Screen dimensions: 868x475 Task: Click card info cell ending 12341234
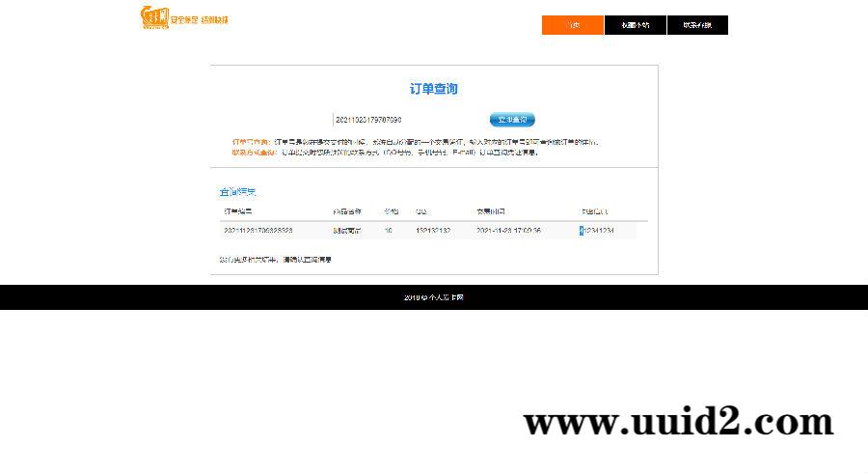597,231
